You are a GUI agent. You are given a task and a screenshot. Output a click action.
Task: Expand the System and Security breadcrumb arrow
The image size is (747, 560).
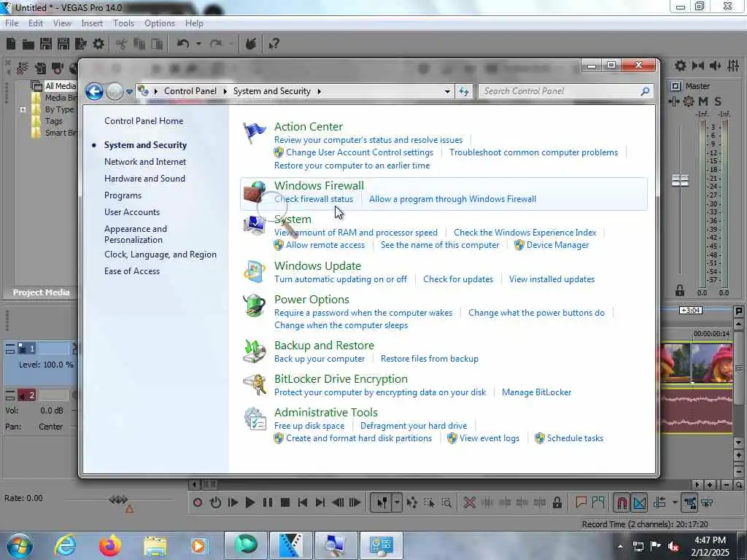tap(320, 91)
